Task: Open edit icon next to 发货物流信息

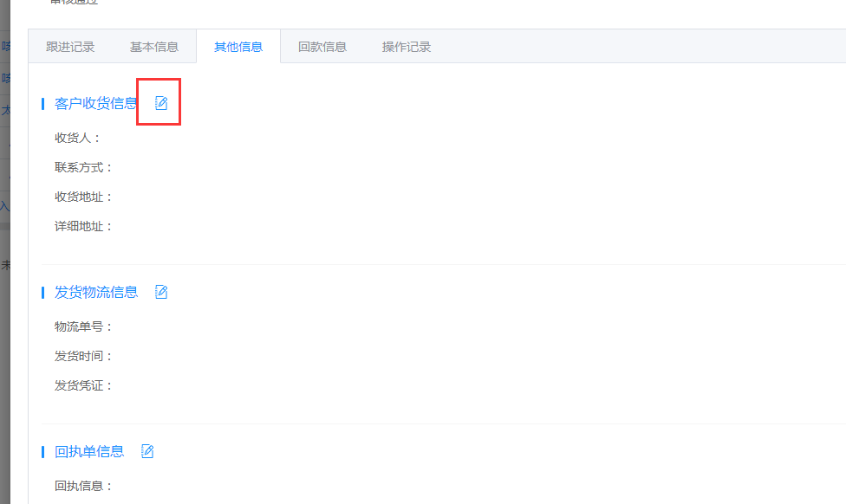Action: [161, 292]
